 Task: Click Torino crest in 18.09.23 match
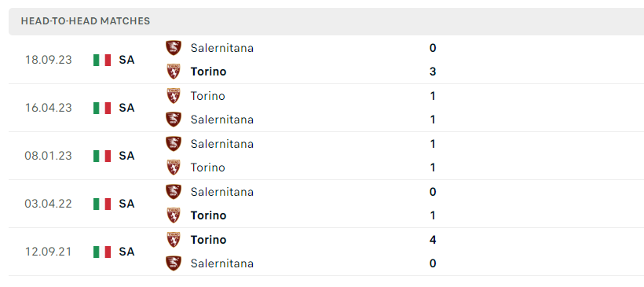click(174, 72)
